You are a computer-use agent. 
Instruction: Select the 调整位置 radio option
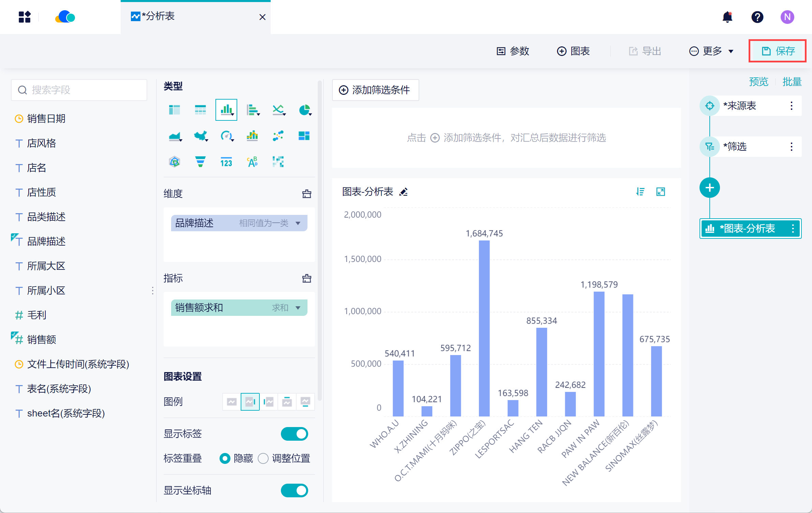click(x=263, y=458)
